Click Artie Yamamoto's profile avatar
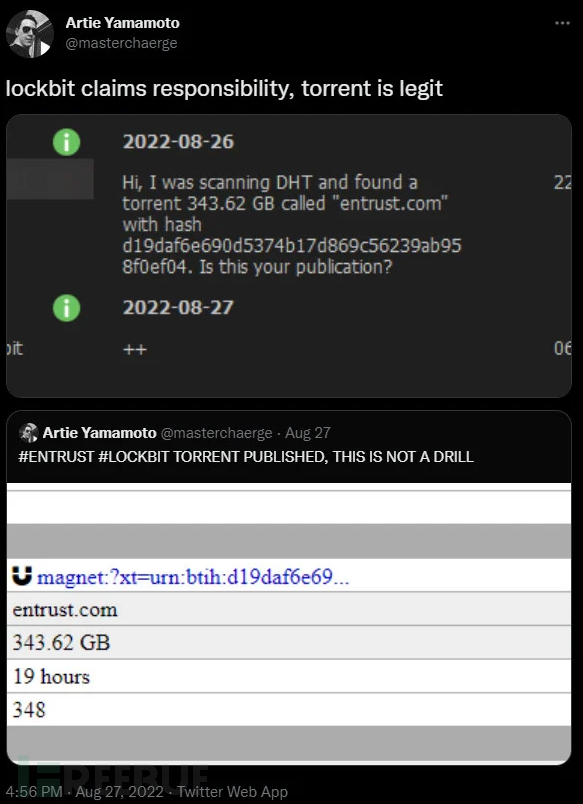This screenshot has height=804, width=583. (x=29, y=32)
